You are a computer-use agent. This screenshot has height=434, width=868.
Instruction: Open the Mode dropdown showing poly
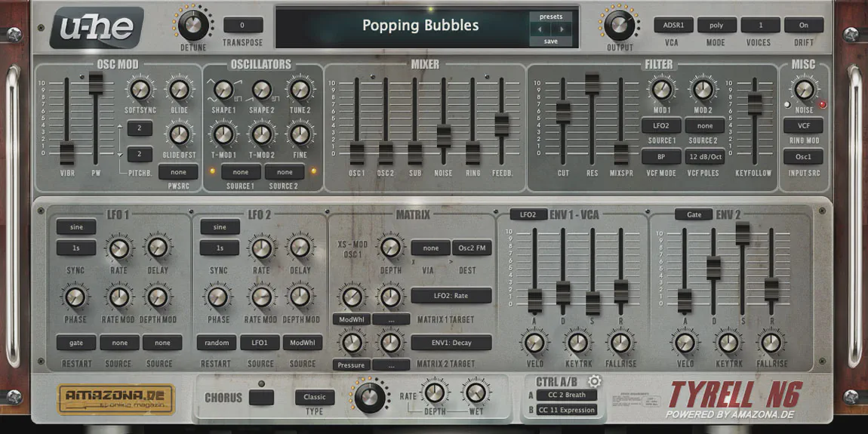(716, 25)
